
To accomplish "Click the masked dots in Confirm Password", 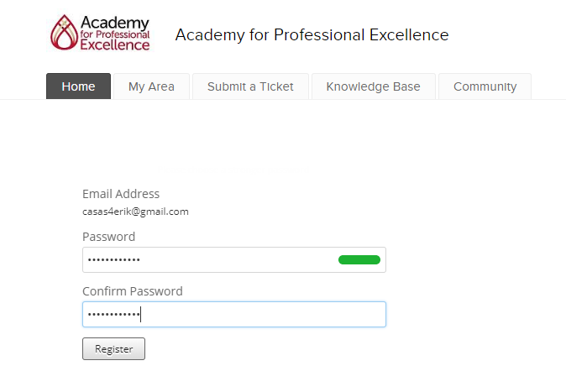I will pos(113,315).
